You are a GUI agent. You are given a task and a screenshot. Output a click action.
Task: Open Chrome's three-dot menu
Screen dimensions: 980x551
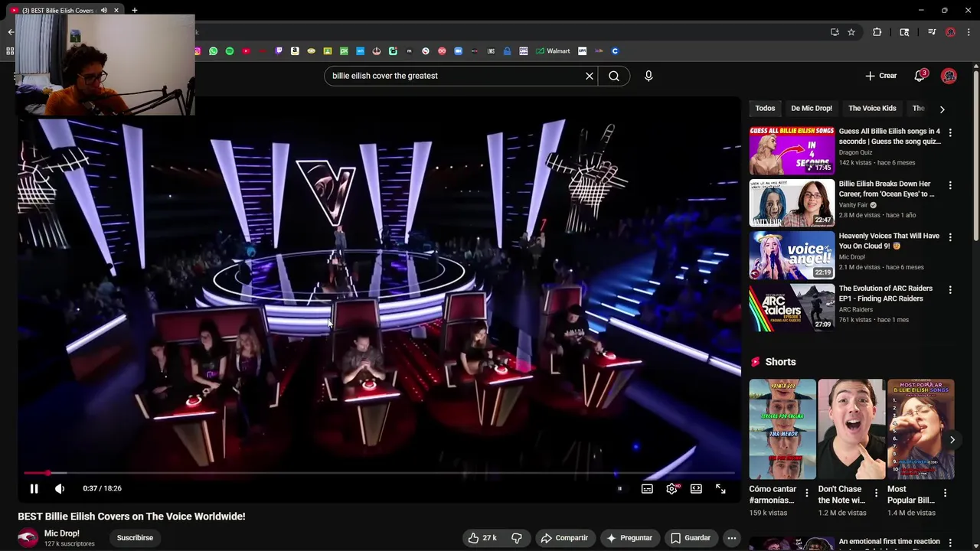click(x=969, y=32)
